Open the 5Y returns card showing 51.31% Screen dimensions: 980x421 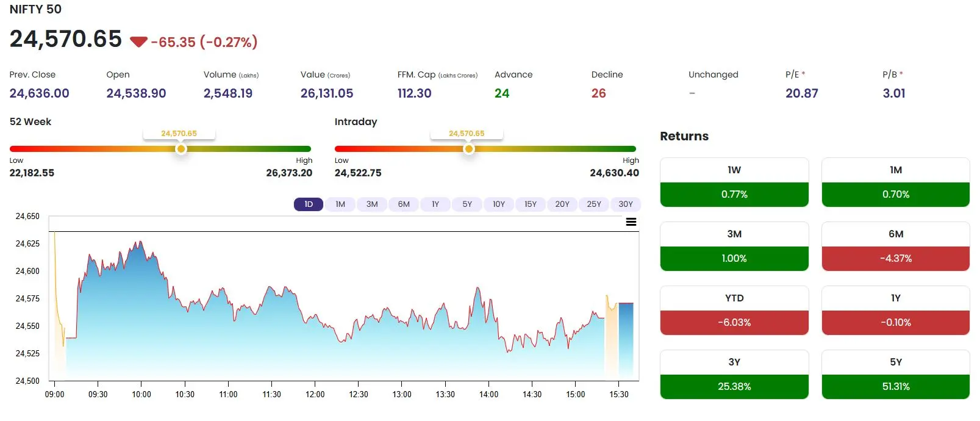(896, 375)
